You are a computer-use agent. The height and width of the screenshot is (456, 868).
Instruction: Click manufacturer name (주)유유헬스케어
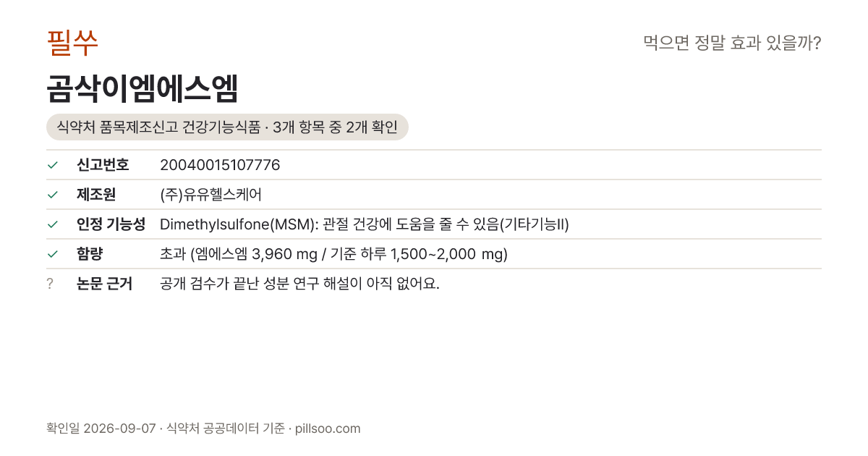pos(210,195)
